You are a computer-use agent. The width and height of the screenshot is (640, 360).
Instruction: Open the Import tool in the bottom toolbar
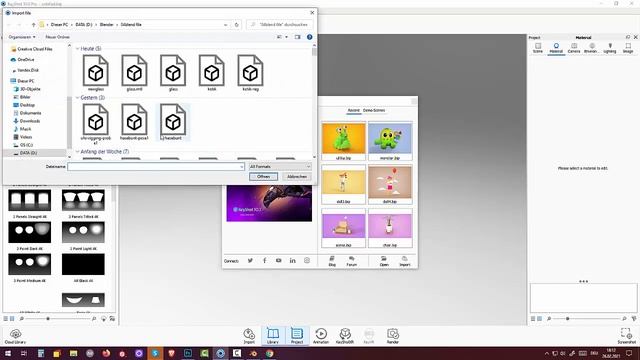[x=249, y=336]
